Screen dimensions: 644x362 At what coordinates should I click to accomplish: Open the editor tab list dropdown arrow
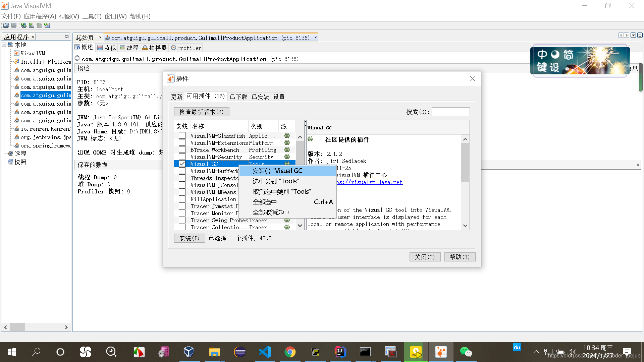[633, 35]
